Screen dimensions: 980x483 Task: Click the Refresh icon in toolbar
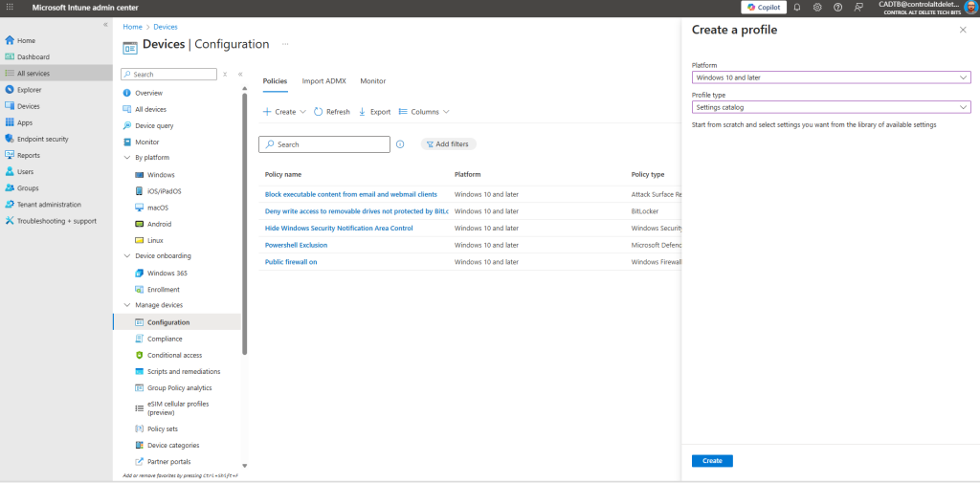pos(319,112)
